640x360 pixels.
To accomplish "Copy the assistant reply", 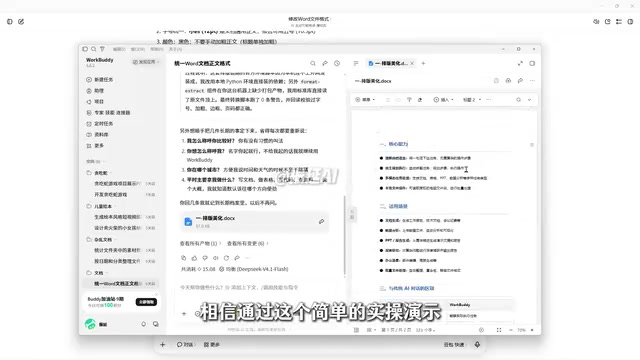I will point(184,258).
